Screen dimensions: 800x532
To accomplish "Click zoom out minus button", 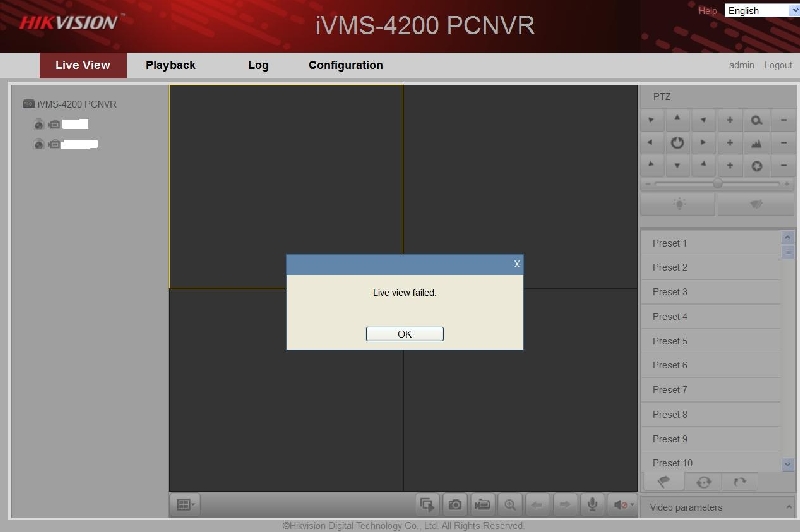I will (x=784, y=120).
